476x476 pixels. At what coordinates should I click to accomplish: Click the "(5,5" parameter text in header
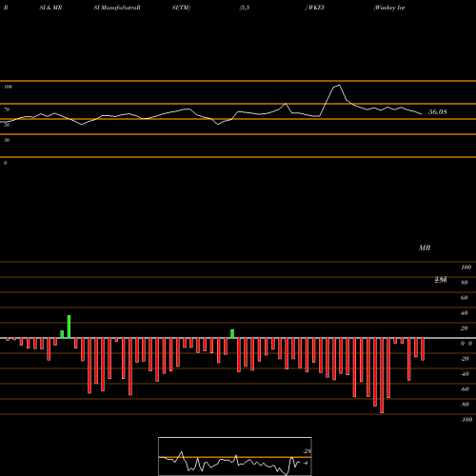pyautogui.click(x=245, y=8)
